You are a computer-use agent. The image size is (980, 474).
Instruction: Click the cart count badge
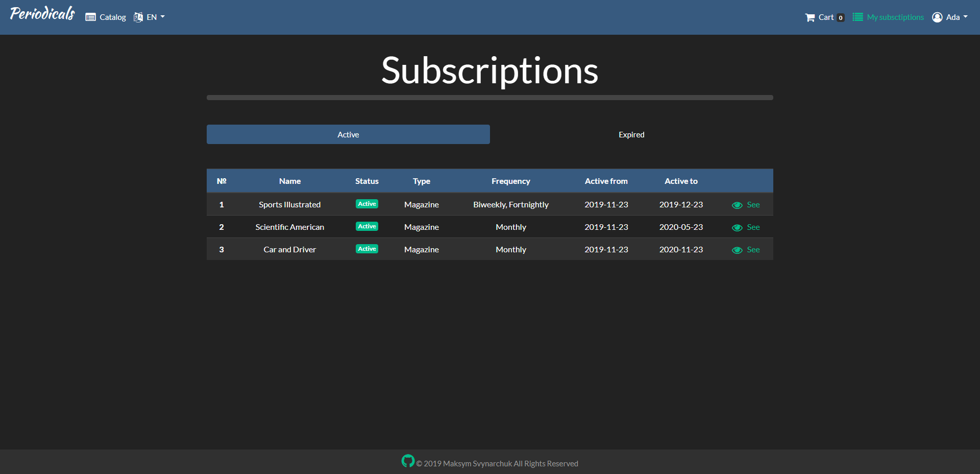[841, 18]
